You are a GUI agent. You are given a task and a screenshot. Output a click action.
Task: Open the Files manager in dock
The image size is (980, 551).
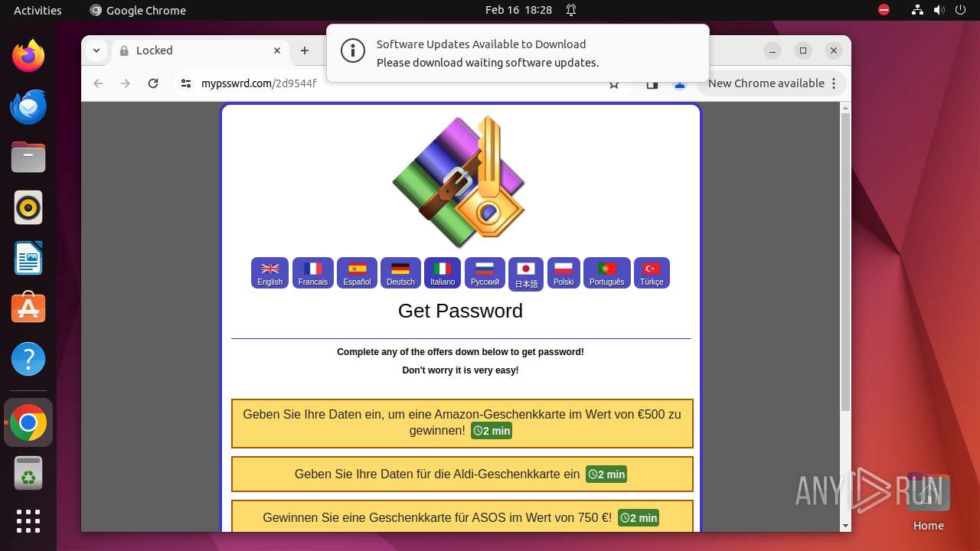(x=28, y=157)
